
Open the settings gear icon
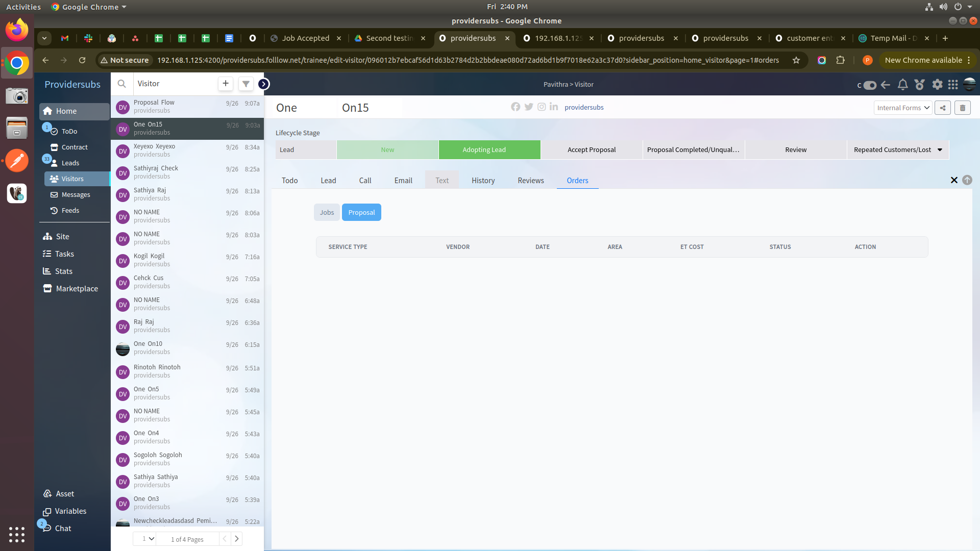coord(937,85)
